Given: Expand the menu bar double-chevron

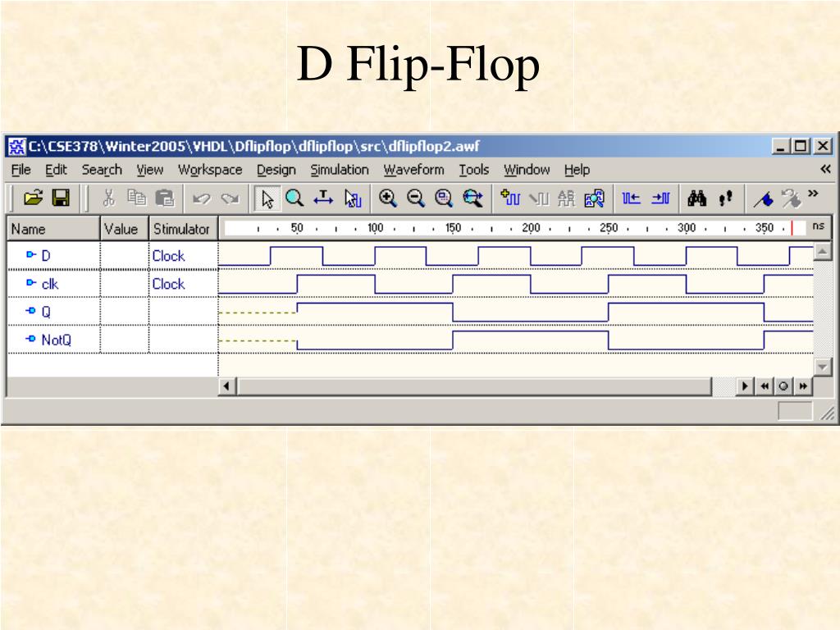Looking at the screenshot, I should point(825,169).
